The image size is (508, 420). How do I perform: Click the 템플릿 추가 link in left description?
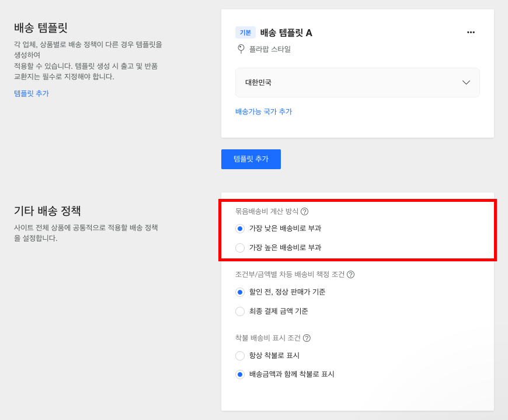32,93
